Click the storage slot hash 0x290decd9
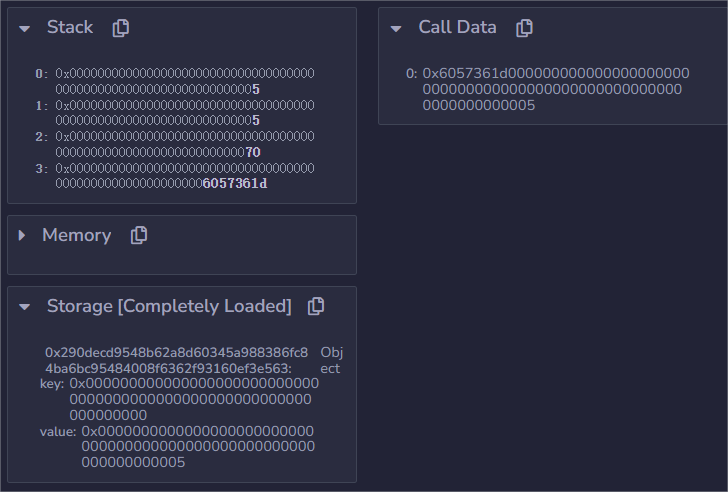The image size is (728, 492). pyautogui.click(x=176, y=361)
